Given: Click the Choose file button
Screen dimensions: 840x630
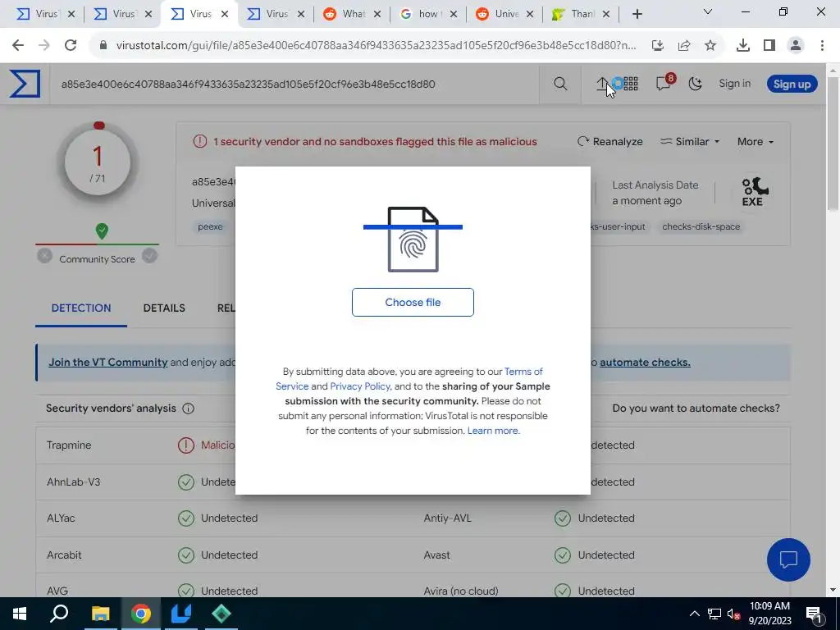Looking at the screenshot, I should pos(413,302).
